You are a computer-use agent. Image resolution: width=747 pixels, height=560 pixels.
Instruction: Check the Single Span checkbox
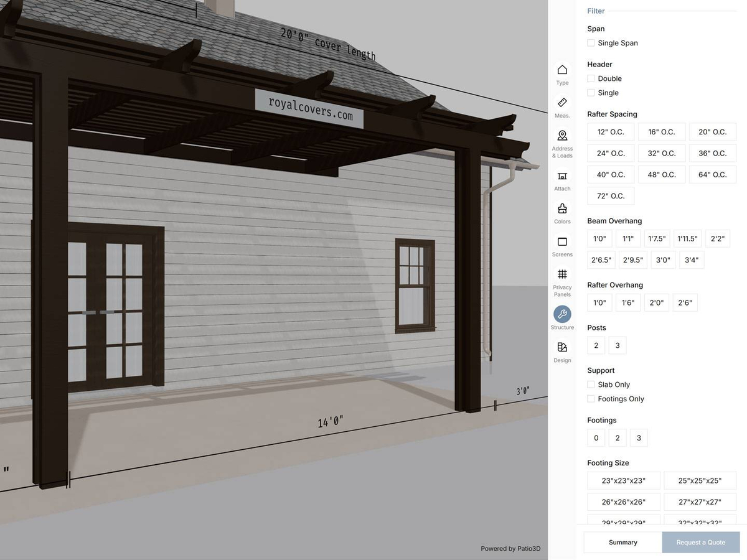pos(591,43)
